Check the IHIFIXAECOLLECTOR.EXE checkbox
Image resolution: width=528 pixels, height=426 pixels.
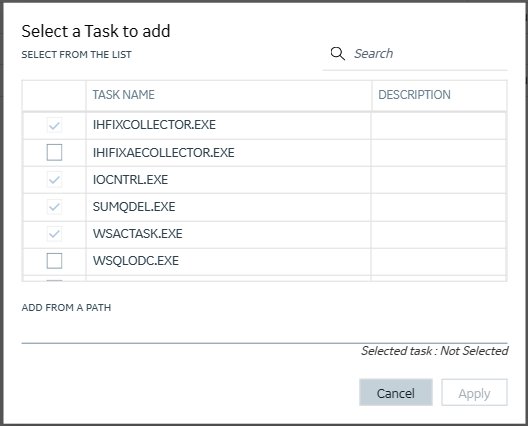[54, 152]
